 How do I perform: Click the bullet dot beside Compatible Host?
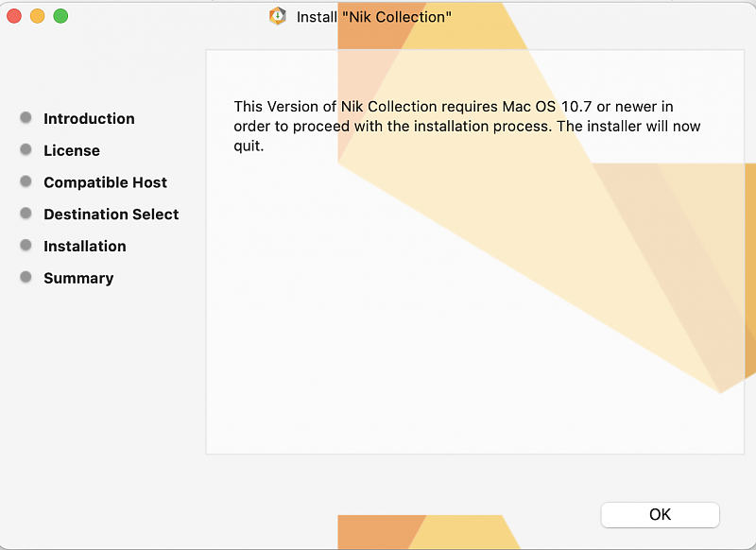26,182
